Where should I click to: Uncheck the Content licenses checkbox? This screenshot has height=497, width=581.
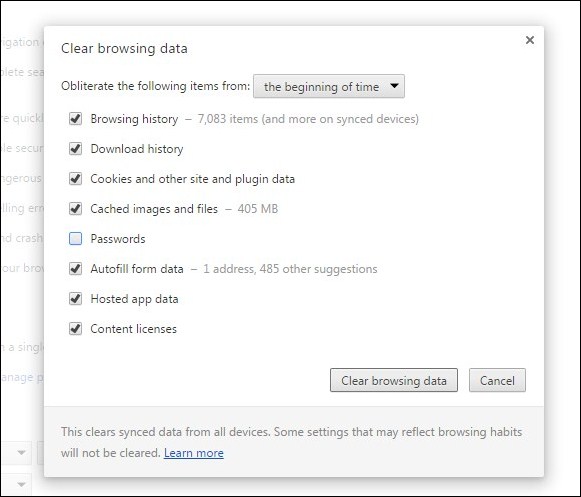point(75,329)
